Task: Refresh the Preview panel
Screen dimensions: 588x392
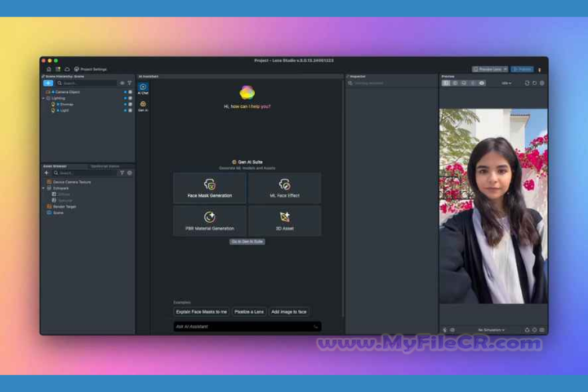Action: click(527, 83)
